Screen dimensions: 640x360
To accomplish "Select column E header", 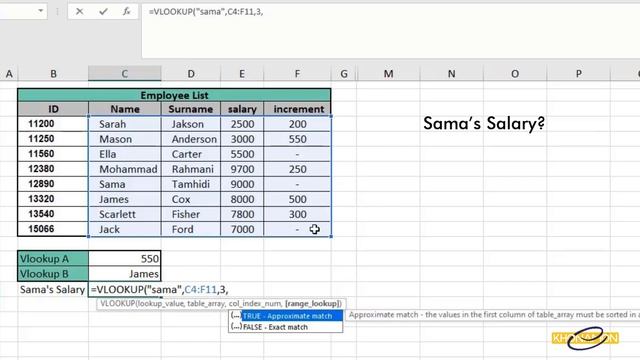I will click(x=242, y=74).
